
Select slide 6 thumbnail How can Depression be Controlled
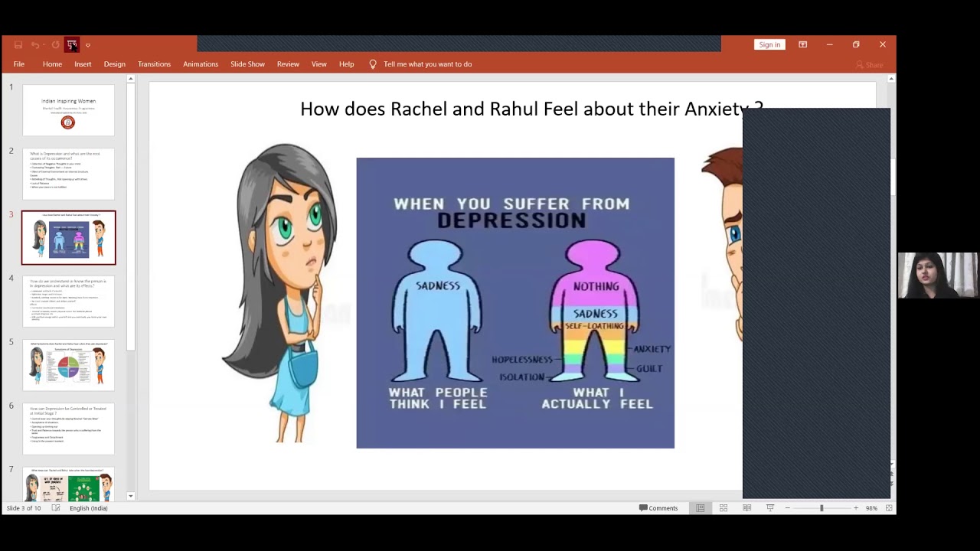click(68, 429)
